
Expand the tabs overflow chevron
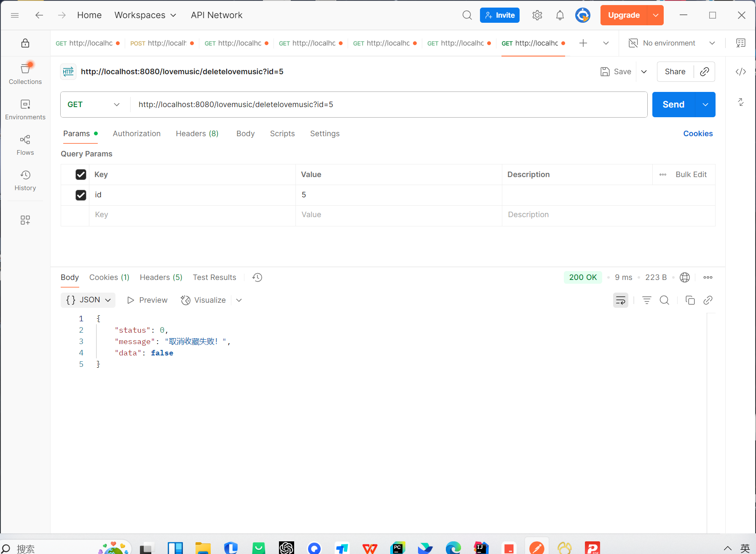606,43
